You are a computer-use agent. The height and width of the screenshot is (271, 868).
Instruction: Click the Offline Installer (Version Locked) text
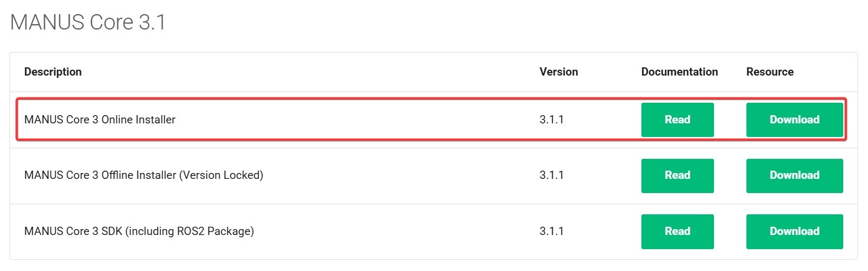pos(143,175)
